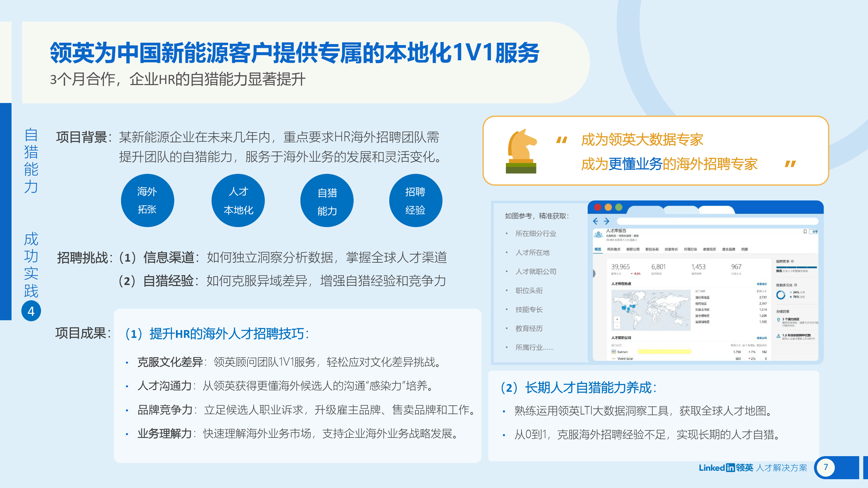The image size is (868, 488).
Task: Click the map zoom-out minus button
Action: point(617,326)
